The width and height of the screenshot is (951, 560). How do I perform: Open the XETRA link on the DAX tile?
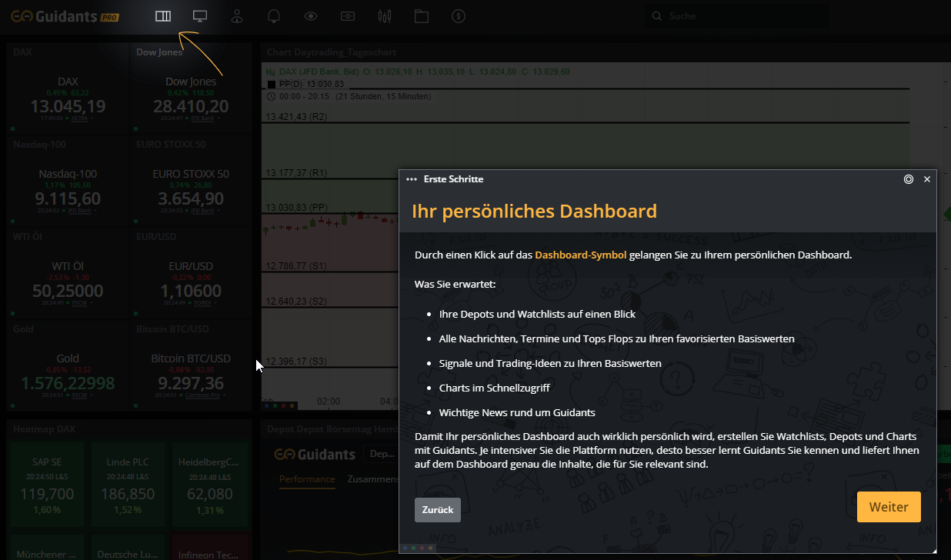(79, 118)
